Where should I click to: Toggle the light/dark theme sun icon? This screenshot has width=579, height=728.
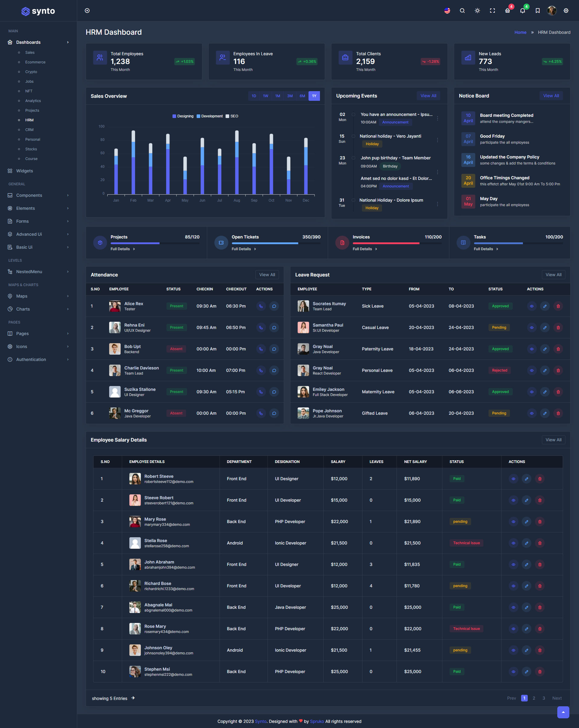click(x=477, y=11)
